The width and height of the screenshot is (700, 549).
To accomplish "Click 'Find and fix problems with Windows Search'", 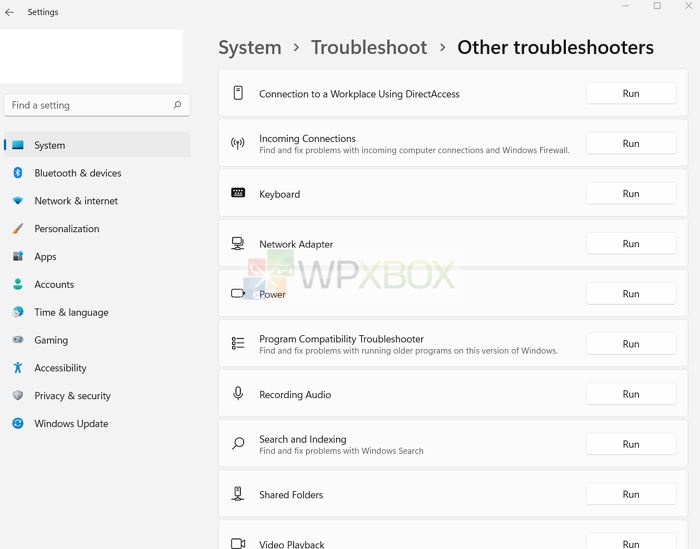I will [341, 451].
